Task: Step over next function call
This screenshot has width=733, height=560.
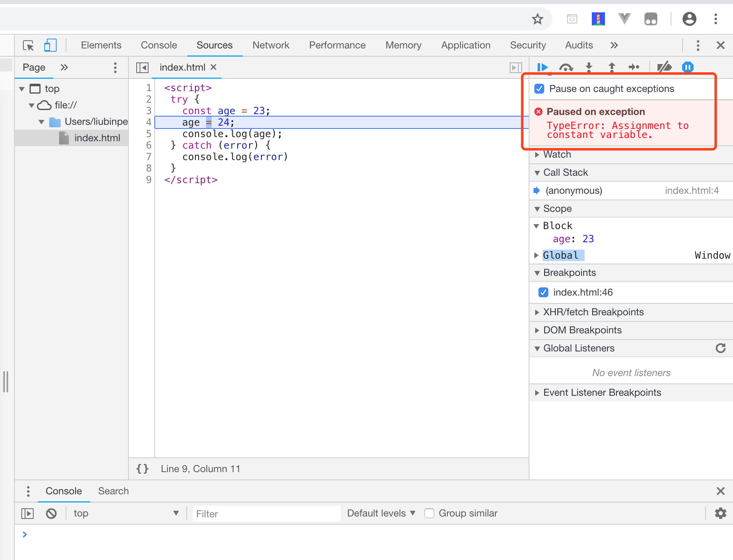Action: (x=566, y=67)
